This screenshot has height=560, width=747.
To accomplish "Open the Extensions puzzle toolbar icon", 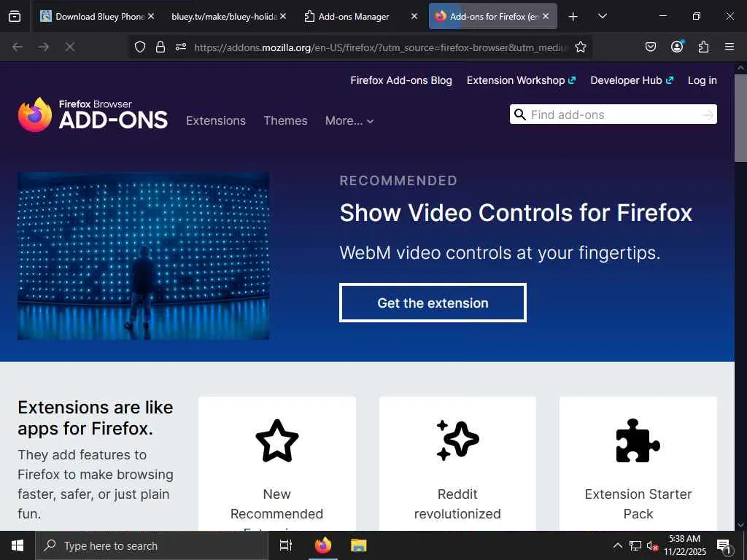I will click(703, 47).
